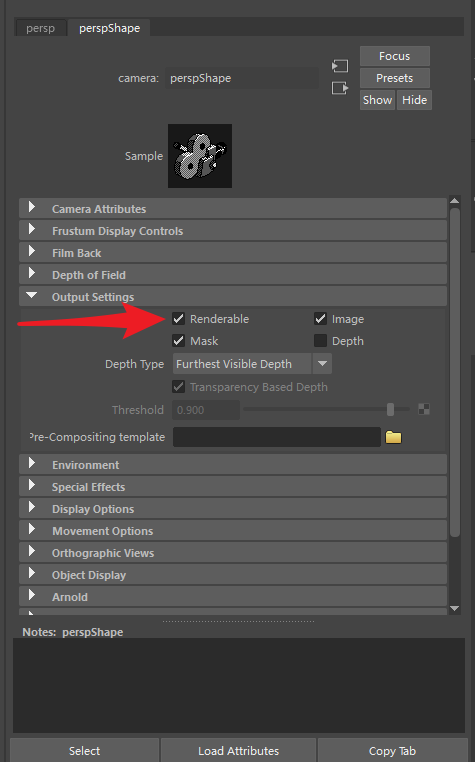Open the Depth Type dropdown

[252, 364]
